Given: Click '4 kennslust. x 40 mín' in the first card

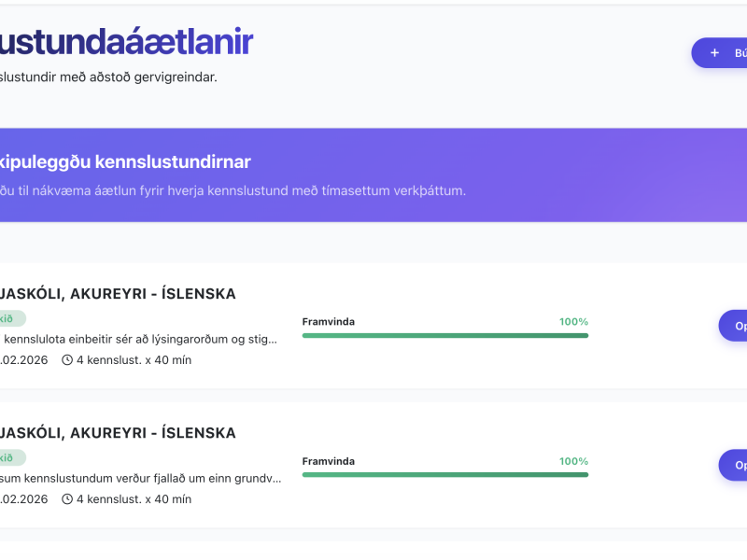Looking at the screenshot, I should tap(134, 360).
